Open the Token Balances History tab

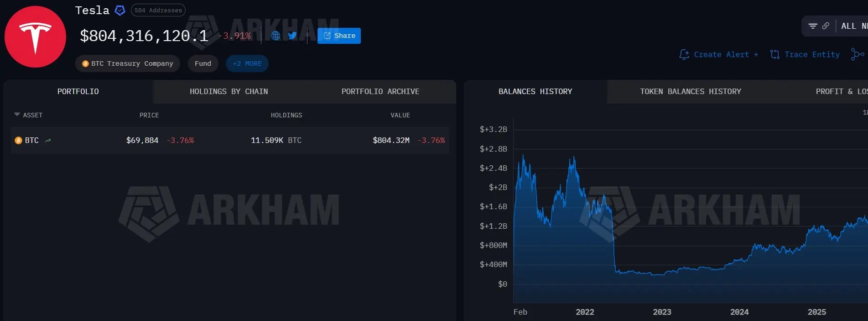[690, 91]
